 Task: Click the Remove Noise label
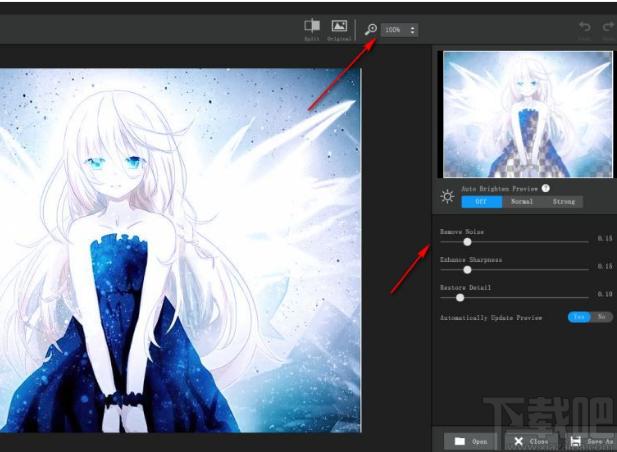[x=462, y=232]
